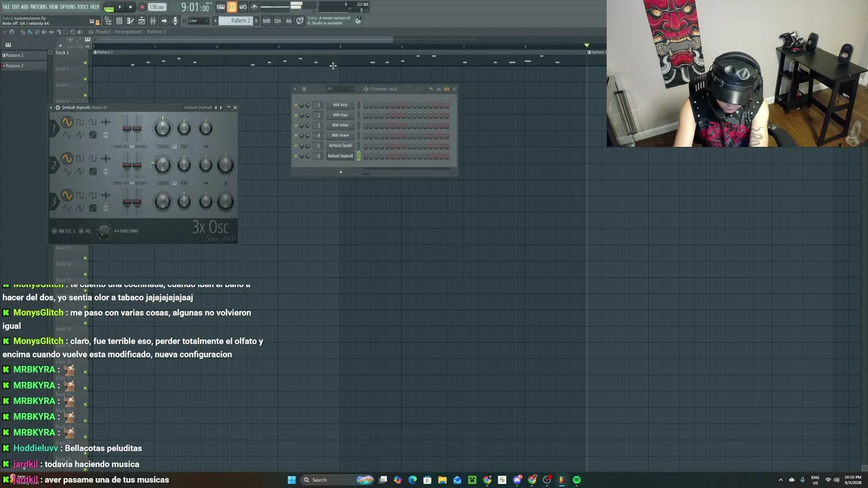Toggle the Alt key button
The height and width of the screenshot is (488, 868).
point(289,21)
